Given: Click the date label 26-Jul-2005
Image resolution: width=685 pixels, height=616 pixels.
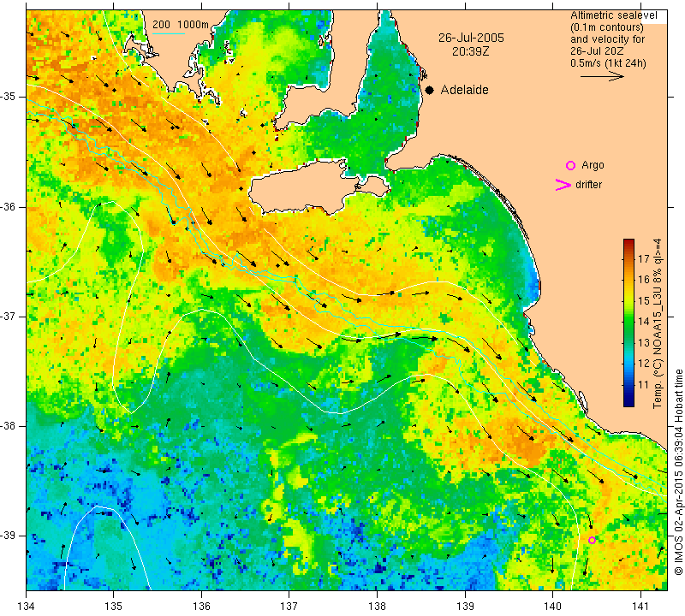Looking at the screenshot, I should [x=471, y=38].
